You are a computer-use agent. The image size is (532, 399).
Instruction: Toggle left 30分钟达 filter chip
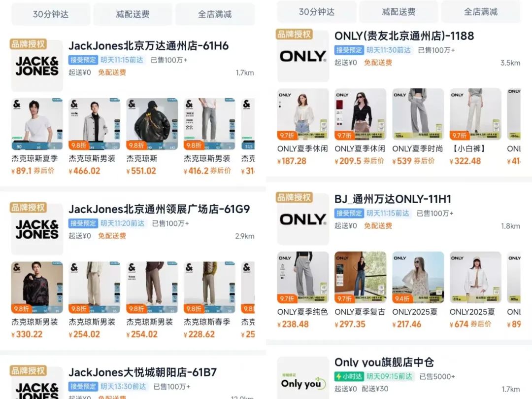(x=51, y=14)
